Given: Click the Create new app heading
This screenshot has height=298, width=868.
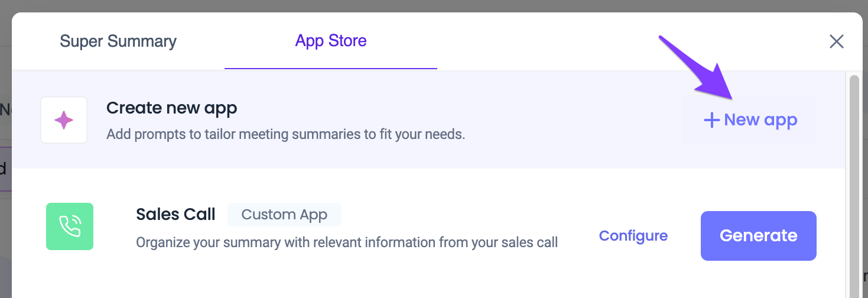Looking at the screenshot, I should click(171, 108).
